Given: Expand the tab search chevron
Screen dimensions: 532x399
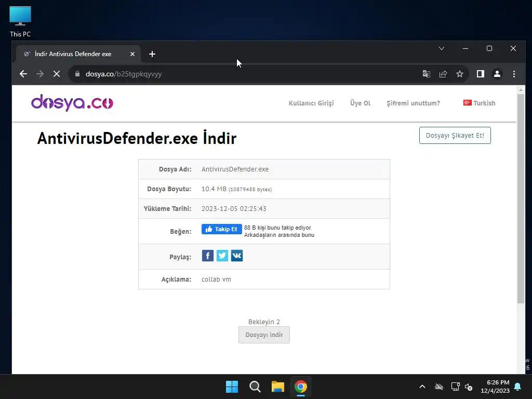Looking at the screenshot, I should [x=442, y=48].
